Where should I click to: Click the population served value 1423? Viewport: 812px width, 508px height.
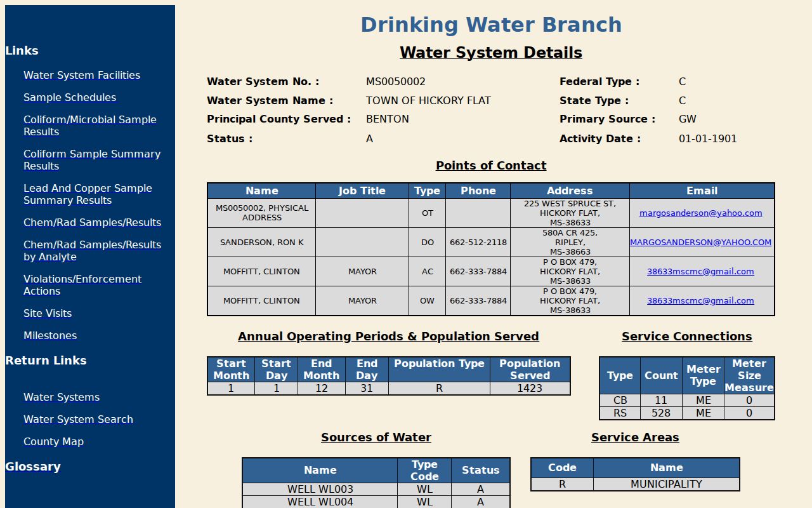coord(530,388)
